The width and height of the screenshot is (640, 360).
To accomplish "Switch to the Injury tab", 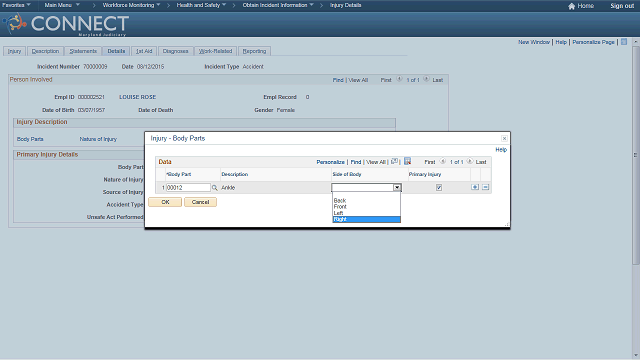I will tap(15, 51).
